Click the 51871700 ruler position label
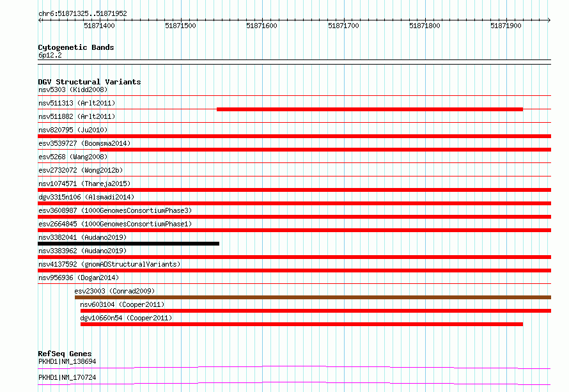Image resolution: width=569 pixels, height=392 pixels. click(x=343, y=26)
